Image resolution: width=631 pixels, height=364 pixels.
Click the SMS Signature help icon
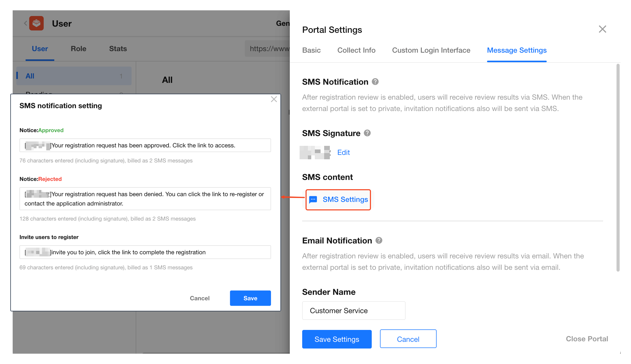[367, 133]
